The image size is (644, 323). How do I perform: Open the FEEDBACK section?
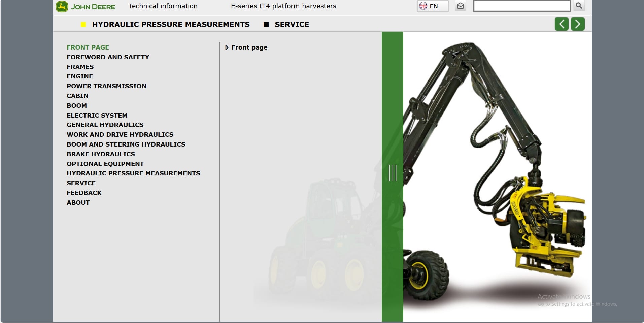click(84, 193)
